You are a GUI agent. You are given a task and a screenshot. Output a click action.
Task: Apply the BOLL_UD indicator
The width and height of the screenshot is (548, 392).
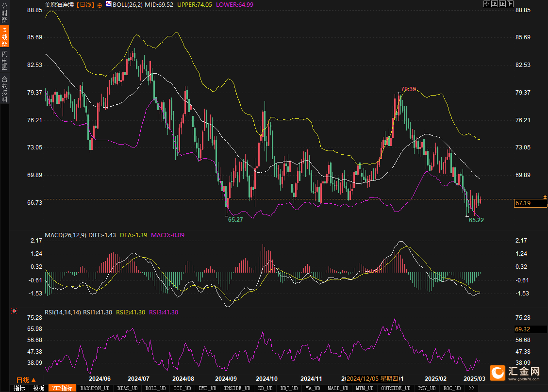155,388
